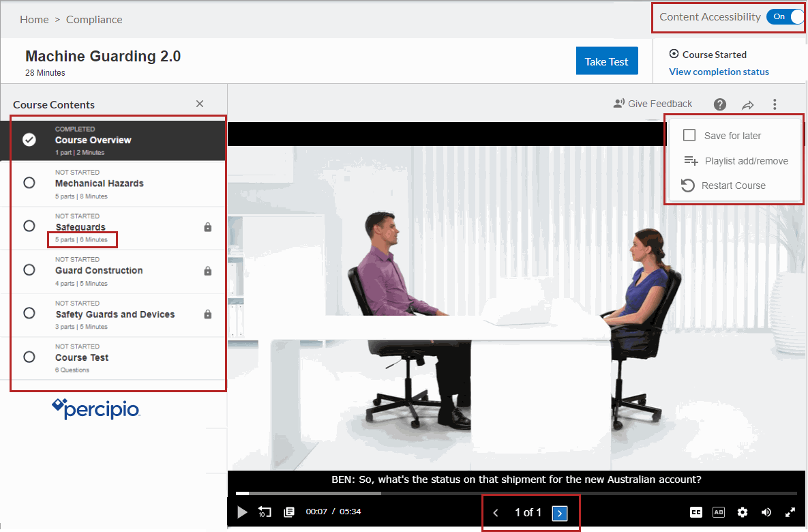Open the View completion status link
This screenshot has height=532, width=808.
point(718,72)
